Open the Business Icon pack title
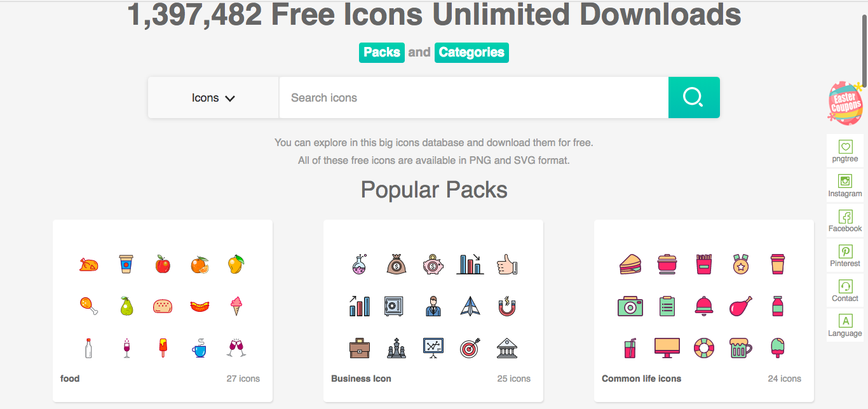The width and height of the screenshot is (868, 409). [x=361, y=379]
